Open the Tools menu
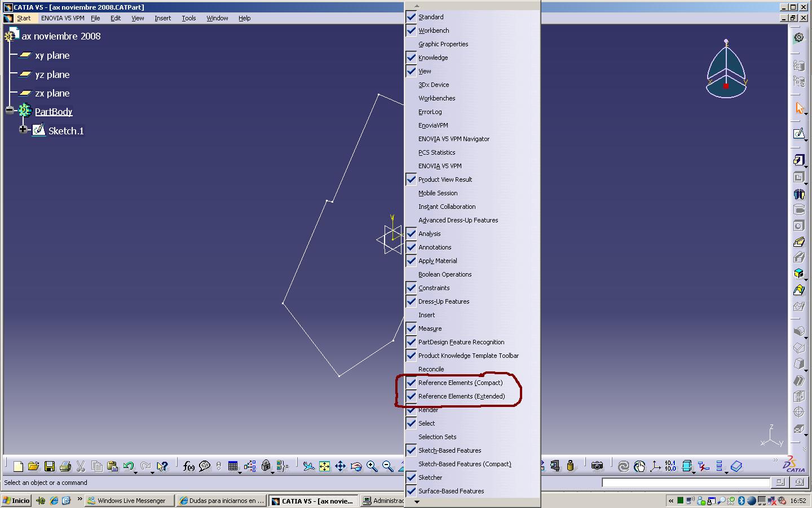Screen dimensions: 812x508 click(x=189, y=18)
